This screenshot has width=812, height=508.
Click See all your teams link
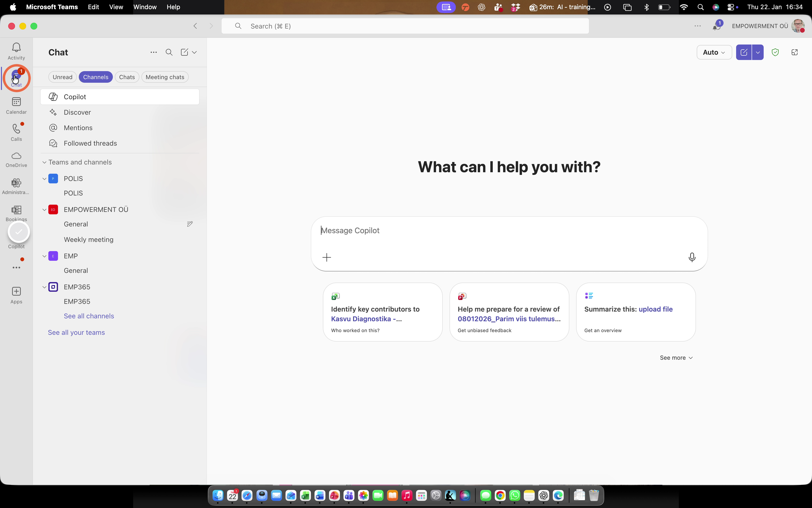click(76, 332)
